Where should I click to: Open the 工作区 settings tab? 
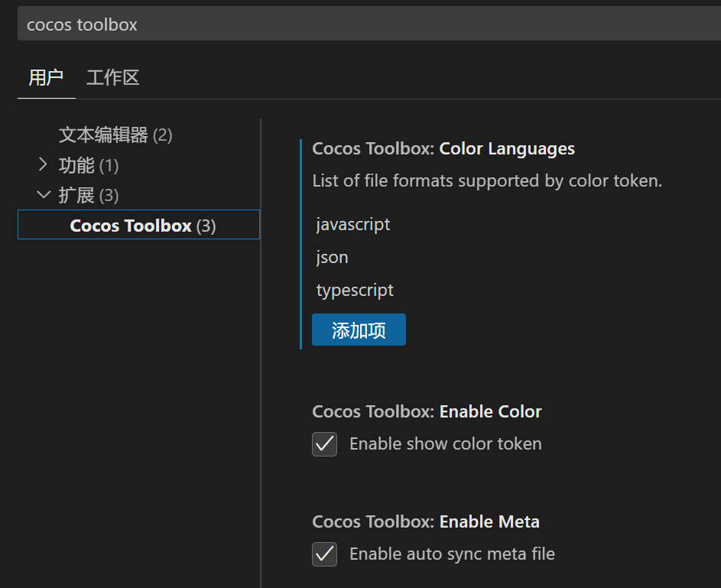pyautogui.click(x=112, y=78)
